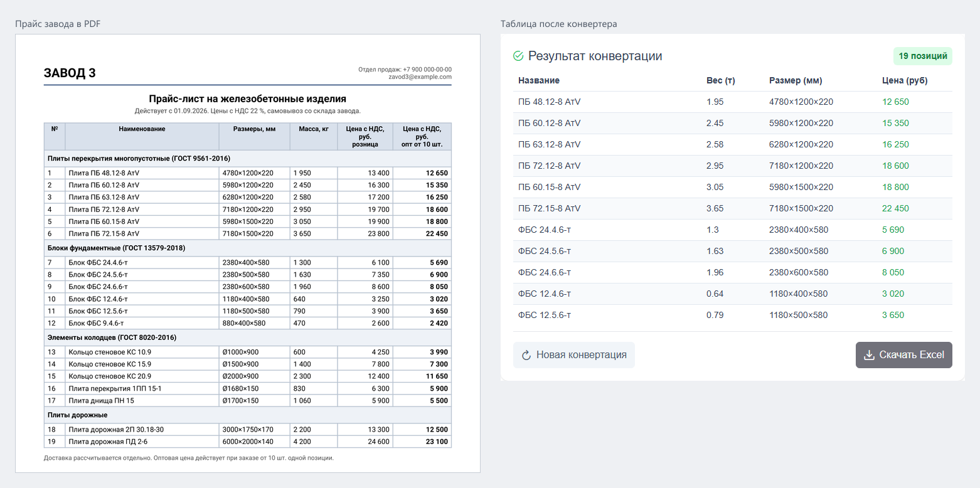Click the ЗАВОД 3 title in the PDF

pos(70,73)
